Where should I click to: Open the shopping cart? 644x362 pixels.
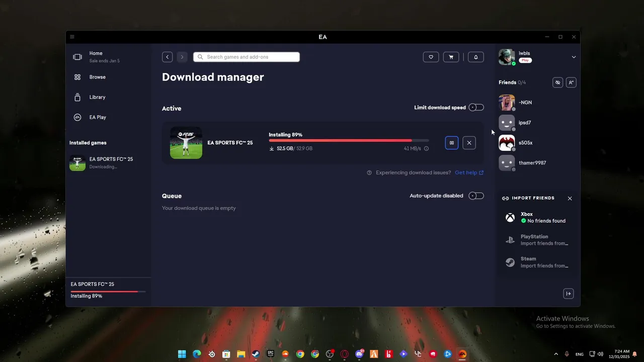[x=451, y=57]
